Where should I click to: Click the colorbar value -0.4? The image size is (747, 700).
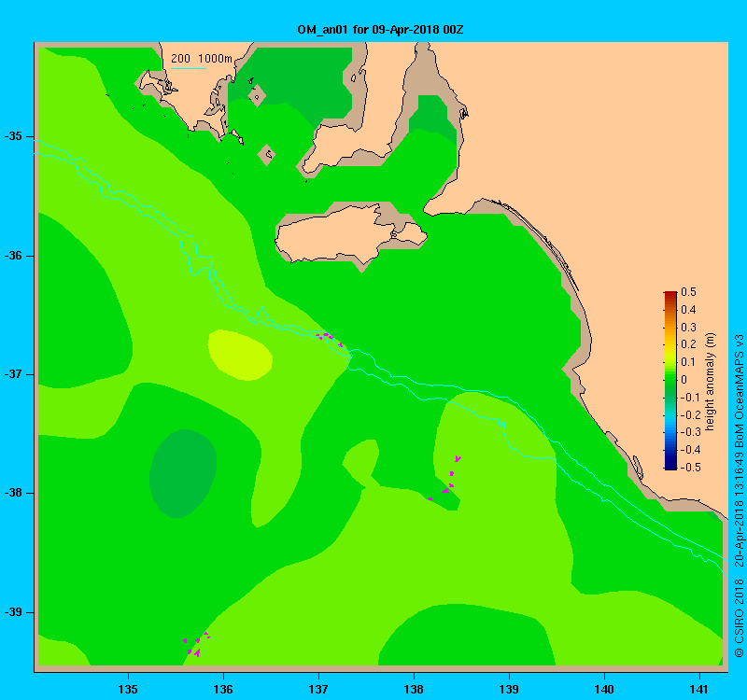pyautogui.click(x=691, y=450)
